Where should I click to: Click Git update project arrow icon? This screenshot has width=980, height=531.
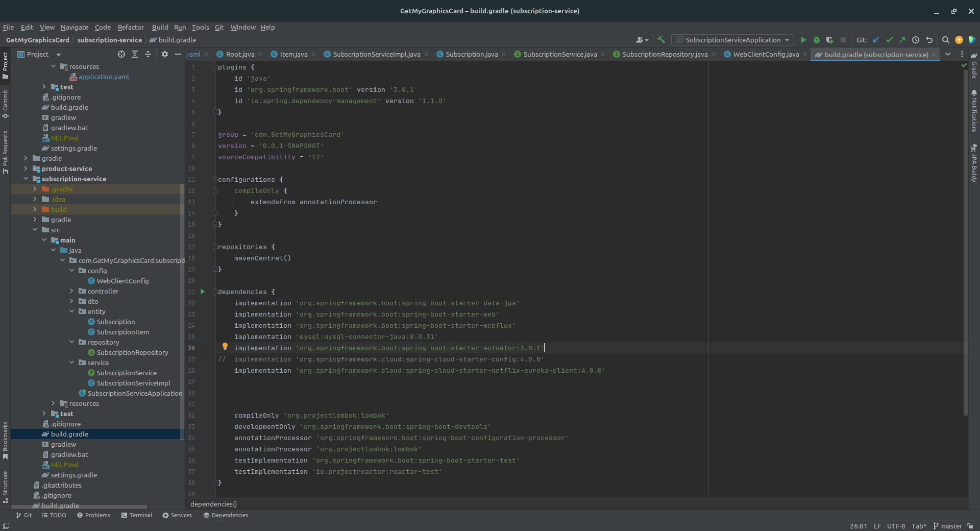876,40
